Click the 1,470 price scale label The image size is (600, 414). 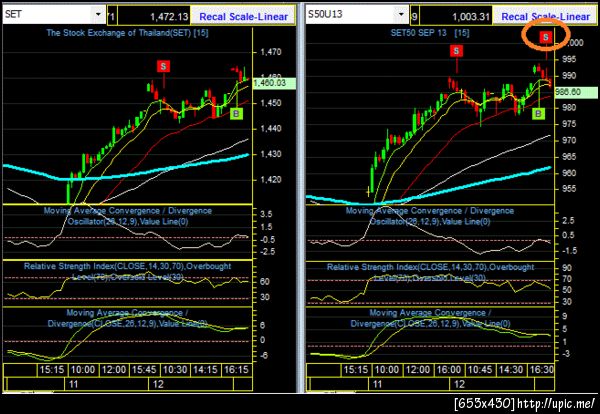(271, 52)
